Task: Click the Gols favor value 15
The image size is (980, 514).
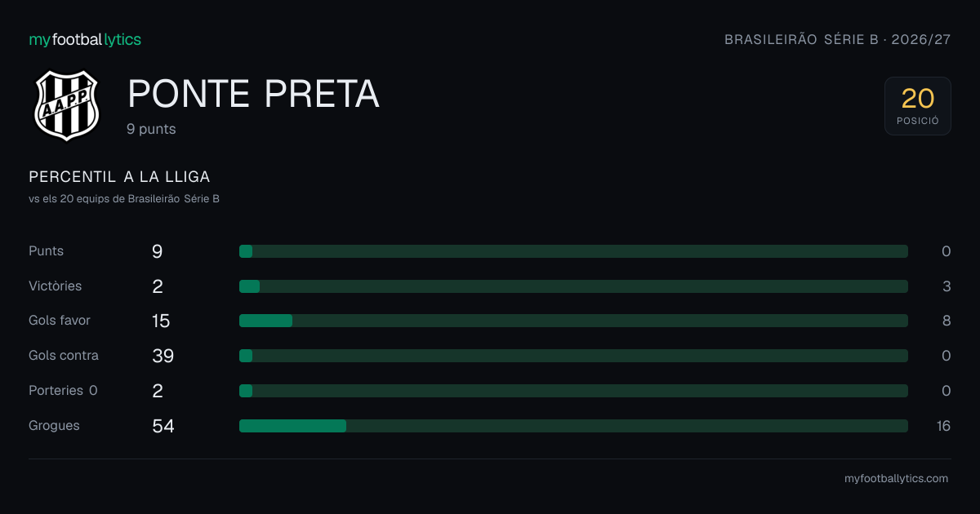Action: click(161, 321)
